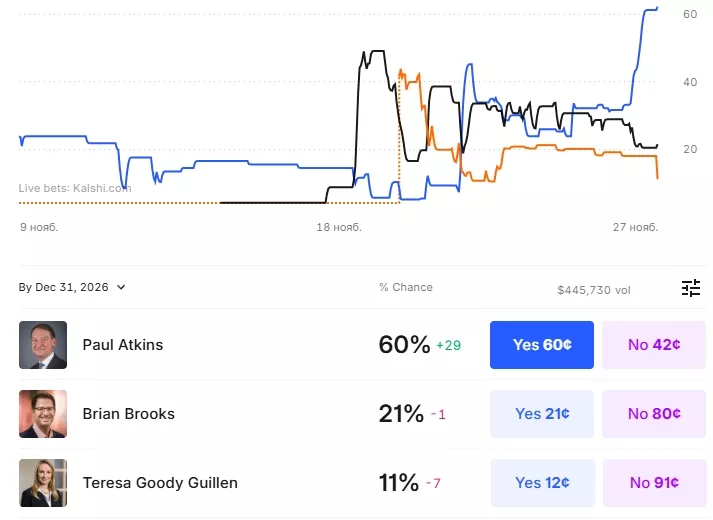The height and width of the screenshot is (520, 713).
Task: Click Brian Brooks profile photo
Action: pyautogui.click(x=43, y=414)
